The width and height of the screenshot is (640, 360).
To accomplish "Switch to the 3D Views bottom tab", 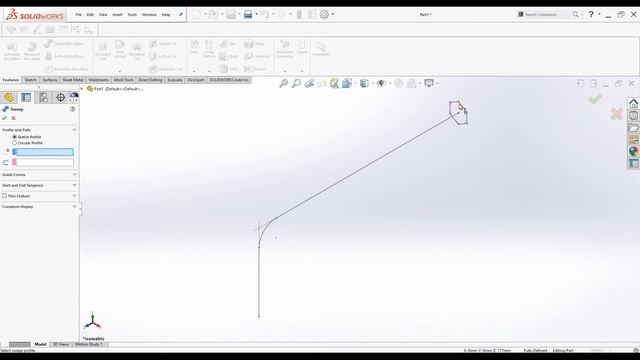I will 61,344.
